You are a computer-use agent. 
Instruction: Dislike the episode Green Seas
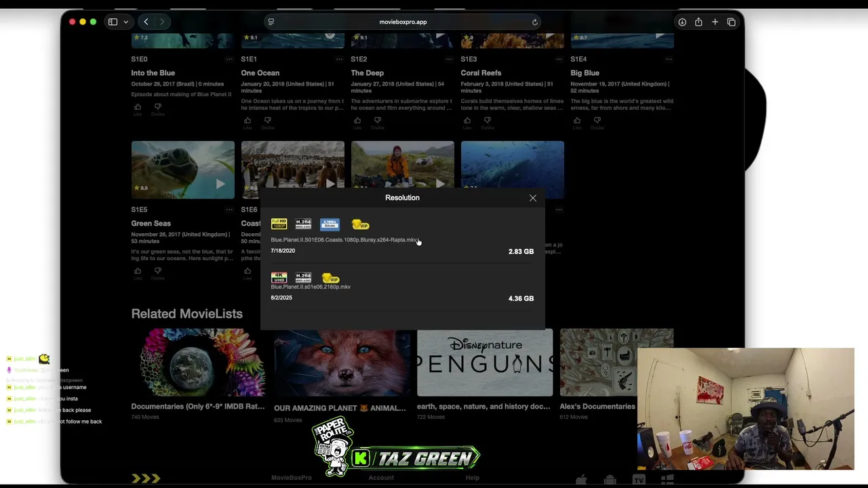click(x=158, y=272)
